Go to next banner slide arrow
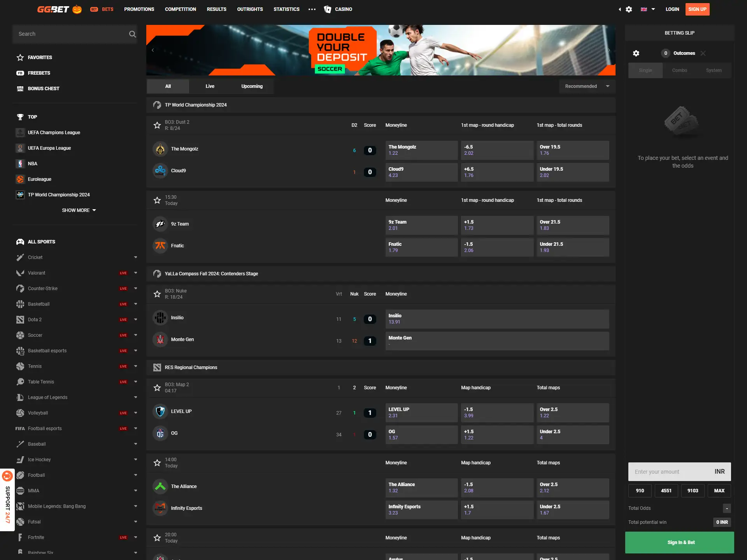 tap(609, 50)
